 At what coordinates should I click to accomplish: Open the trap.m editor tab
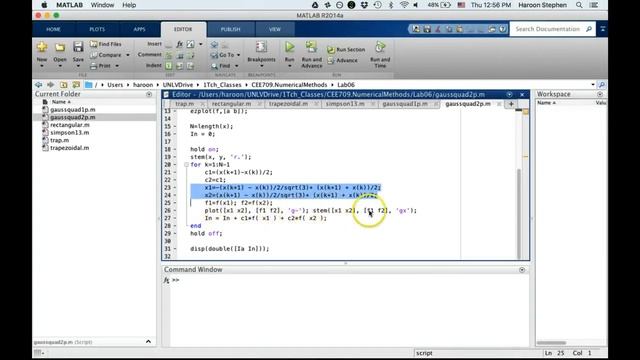click(184, 104)
